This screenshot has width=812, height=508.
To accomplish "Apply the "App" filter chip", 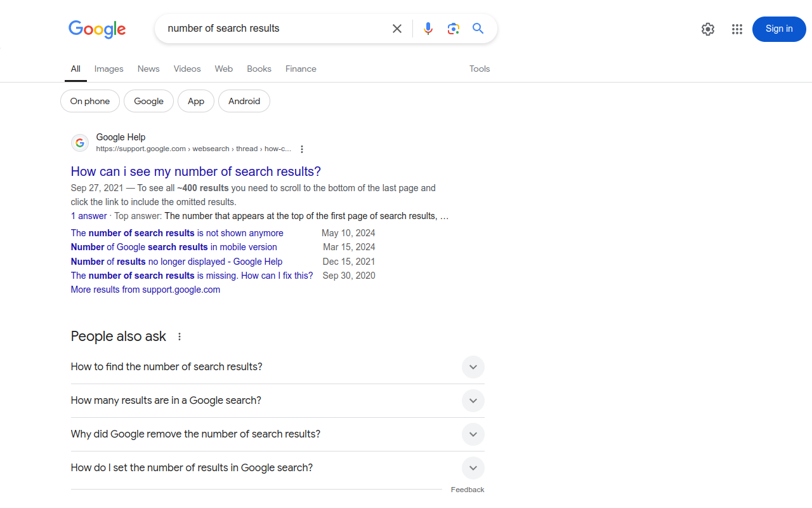I will coord(196,101).
